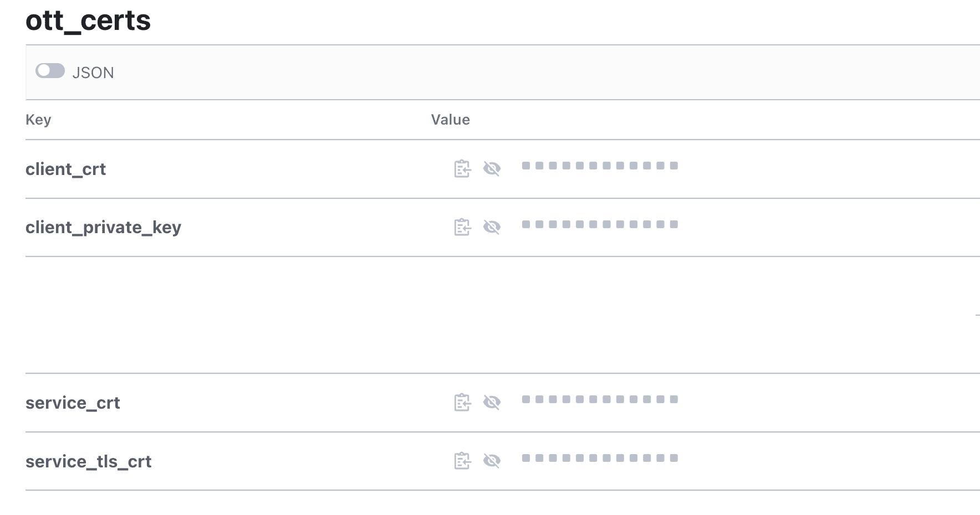Select the client_private_key key name
This screenshot has height=515, width=980.
pos(103,228)
